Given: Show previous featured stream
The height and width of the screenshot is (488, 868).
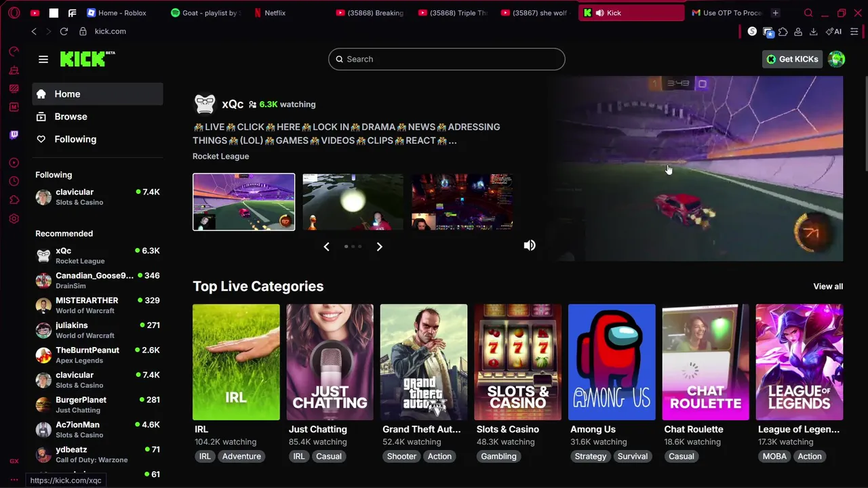Looking at the screenshot, I should 326,247.
